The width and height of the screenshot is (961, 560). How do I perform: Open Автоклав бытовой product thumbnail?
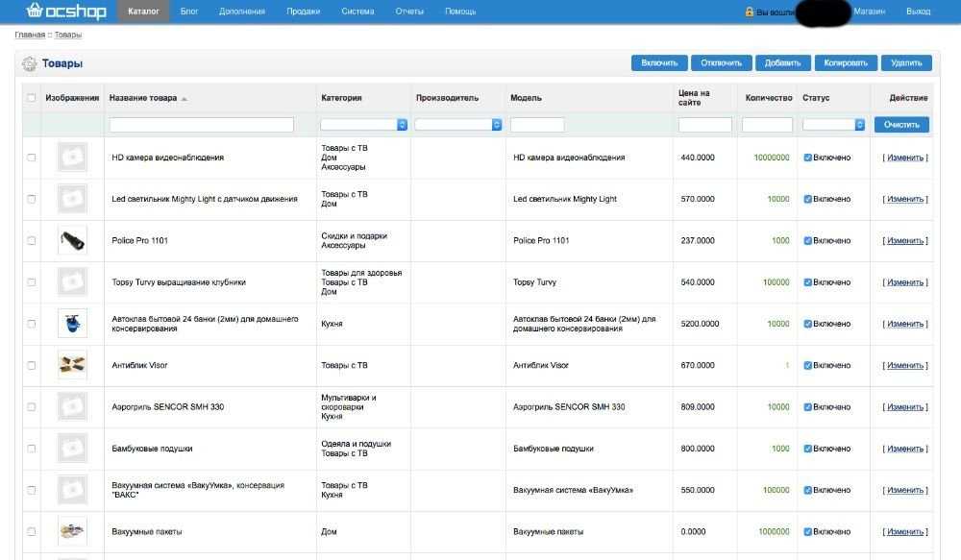point(72,324)
